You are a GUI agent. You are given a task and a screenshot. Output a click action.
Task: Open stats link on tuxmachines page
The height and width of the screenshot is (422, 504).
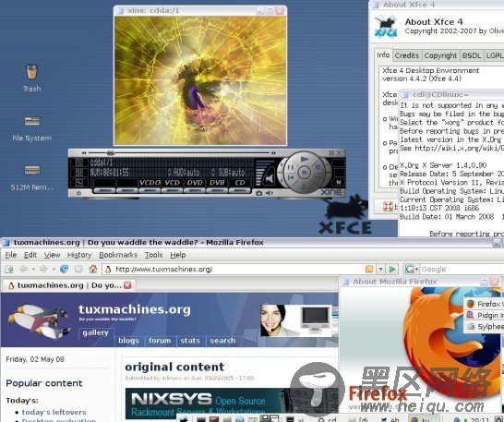tap(190, 341)
